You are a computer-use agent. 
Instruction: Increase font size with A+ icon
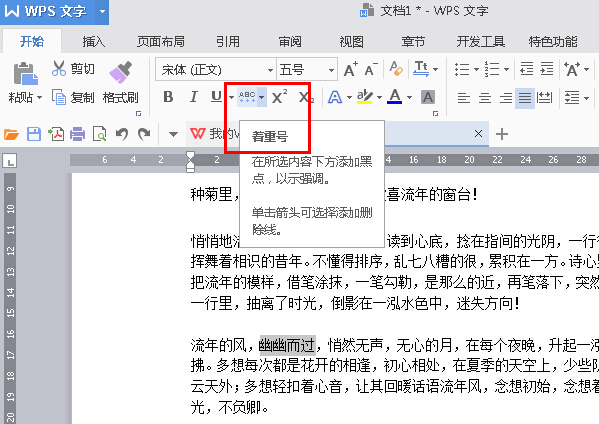350,70
